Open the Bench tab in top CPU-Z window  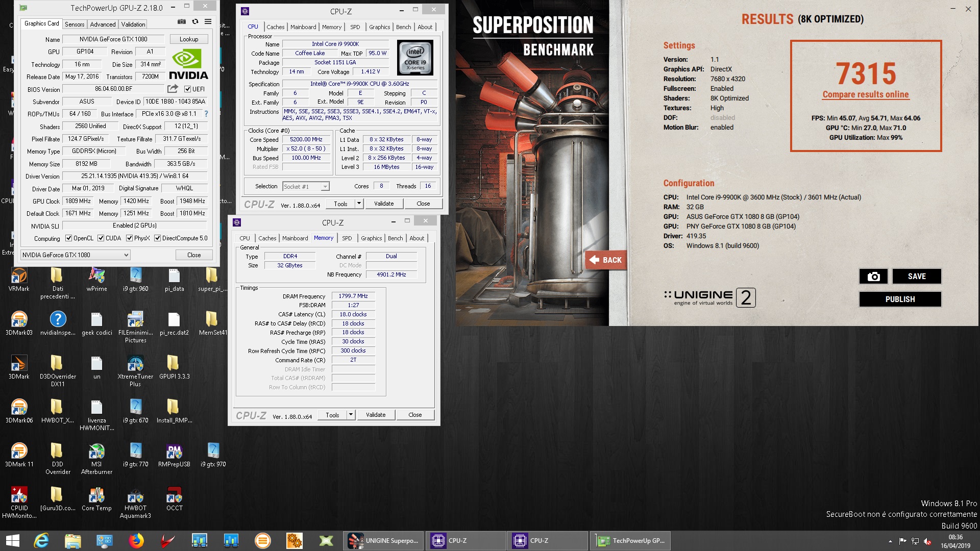(x=403, y=27)
